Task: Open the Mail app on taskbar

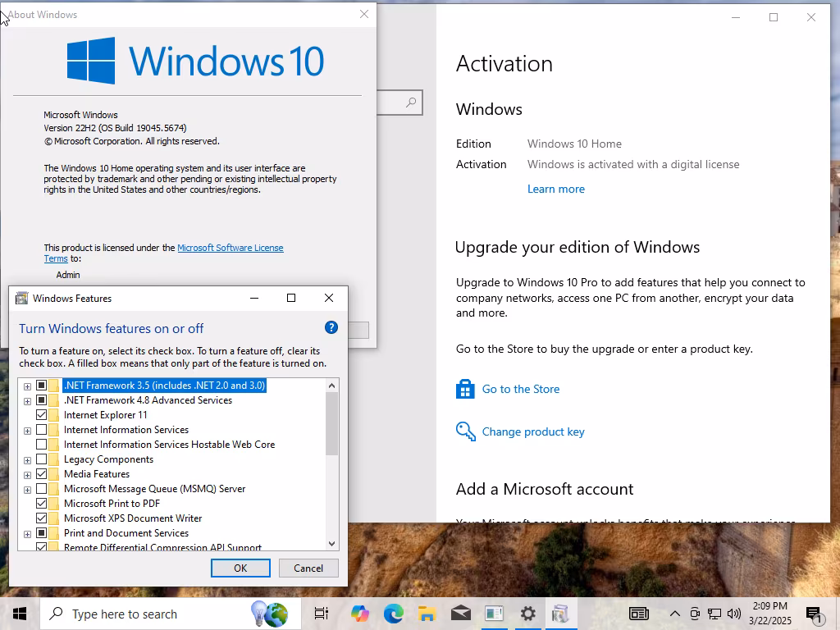Action: [x=461, y=614]
